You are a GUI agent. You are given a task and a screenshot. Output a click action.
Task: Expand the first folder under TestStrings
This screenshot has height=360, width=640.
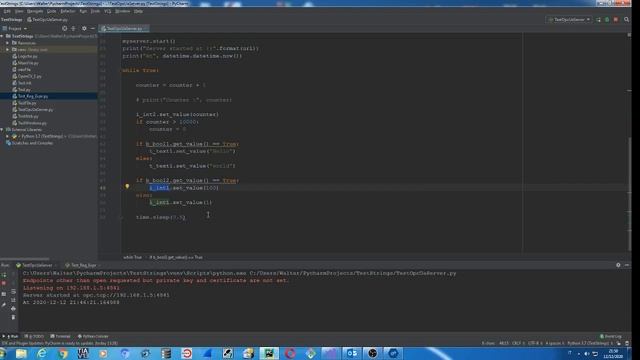coord(8,43)
